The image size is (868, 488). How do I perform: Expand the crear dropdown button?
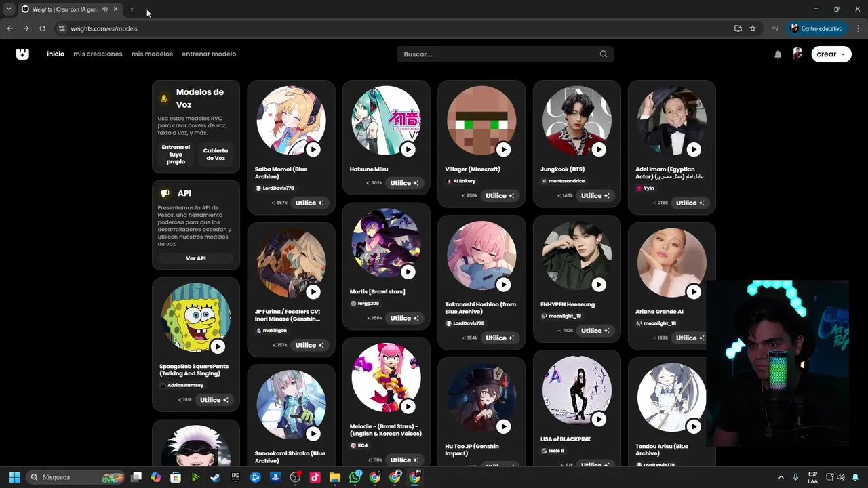tap(831, 54)
